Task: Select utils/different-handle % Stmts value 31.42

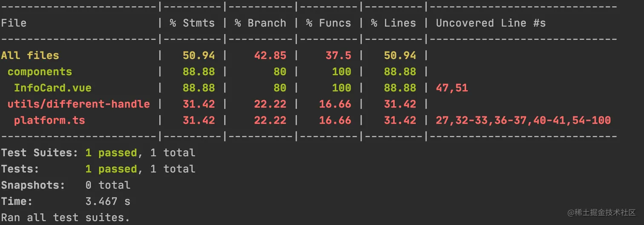Action: point(199,104)
